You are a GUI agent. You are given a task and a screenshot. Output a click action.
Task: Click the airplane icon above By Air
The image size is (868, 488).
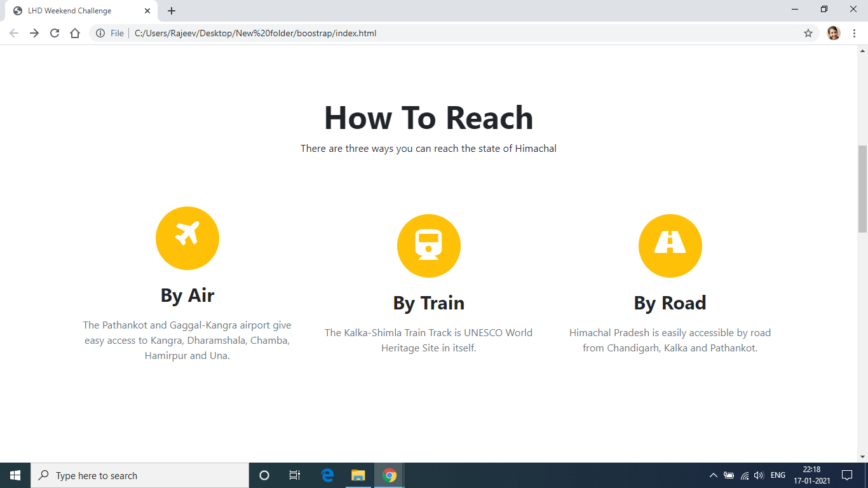click(187, 238)
